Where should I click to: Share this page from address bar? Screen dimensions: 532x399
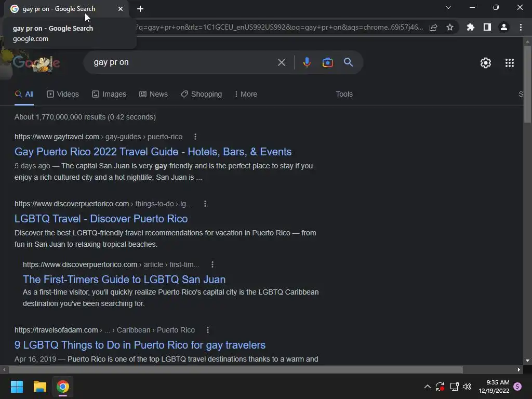433,27
